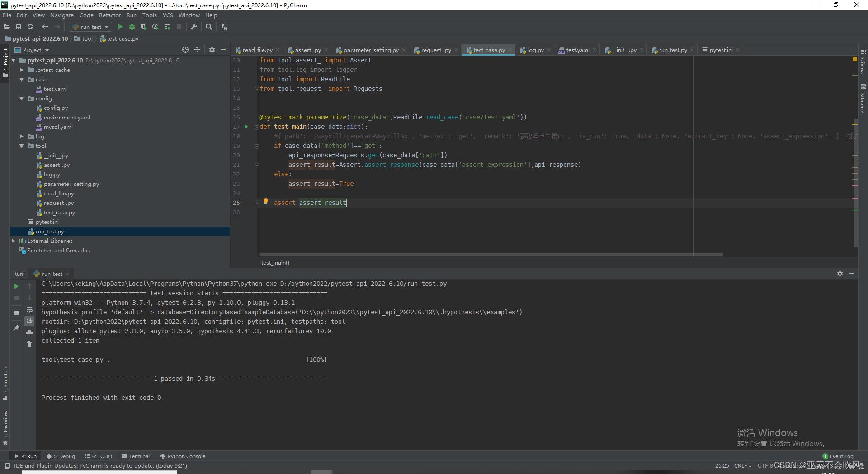Image resolution: width=868 pixels, height=474 pixels.
Task: Click the Restore Layout icon in Run panel
Action: [x=16, y=313]
